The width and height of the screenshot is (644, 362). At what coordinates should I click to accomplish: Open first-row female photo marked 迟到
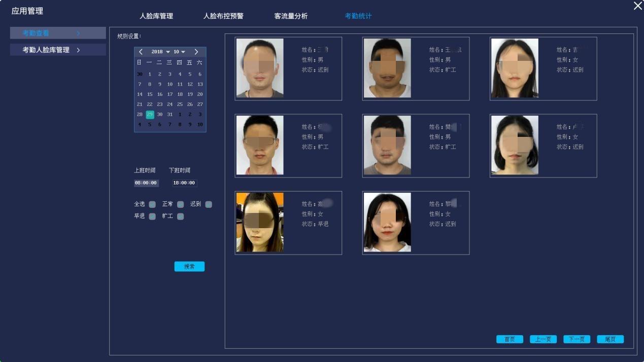515,68
